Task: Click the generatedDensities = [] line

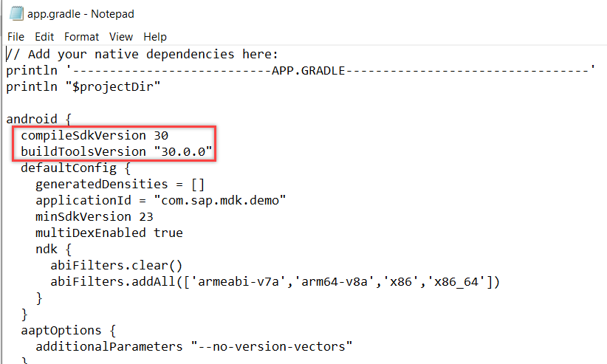Action: 120,185
